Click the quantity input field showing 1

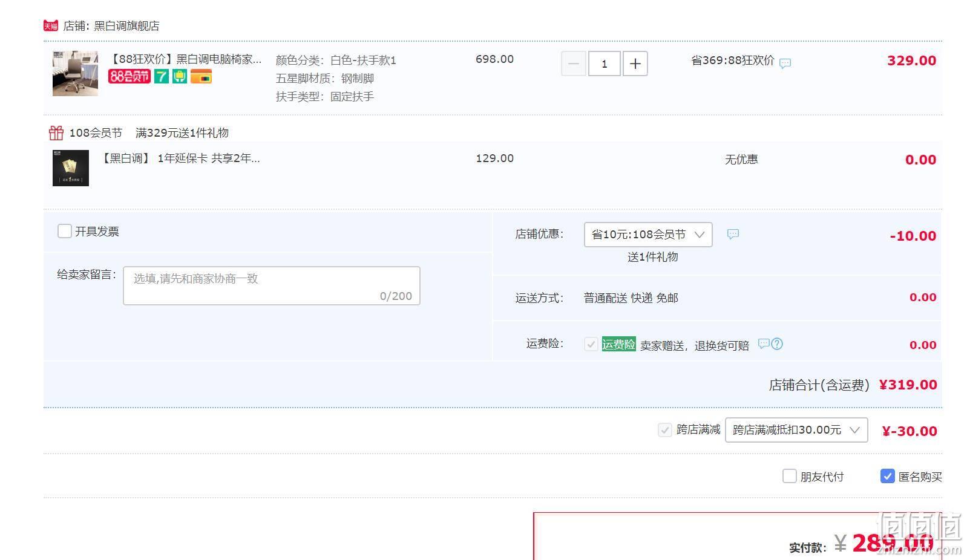tap(604, 63)
